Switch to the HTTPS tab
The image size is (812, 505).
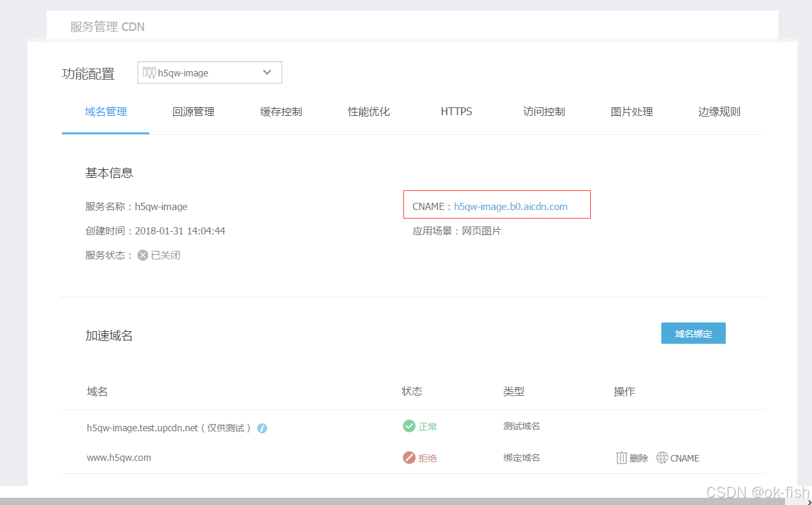[456, 111]
